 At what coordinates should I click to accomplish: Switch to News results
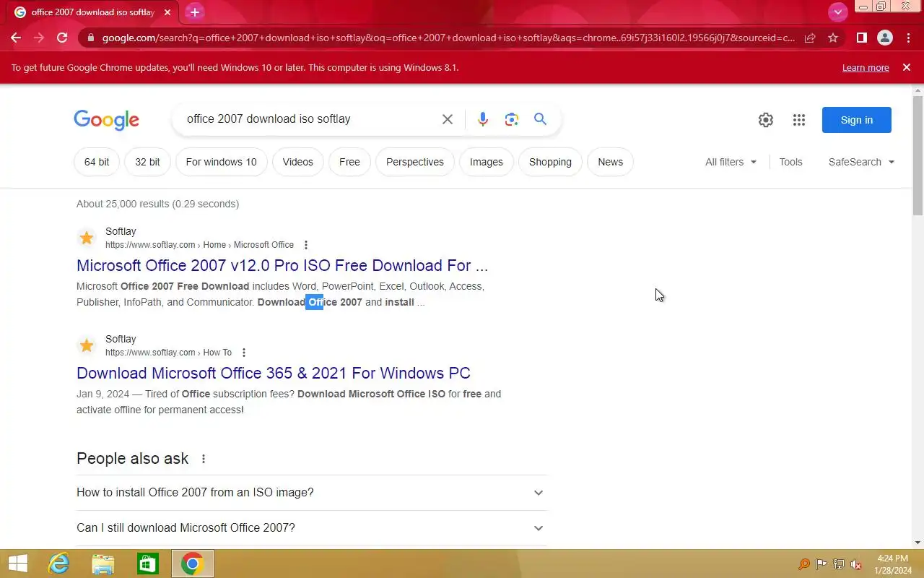point(610,162)
